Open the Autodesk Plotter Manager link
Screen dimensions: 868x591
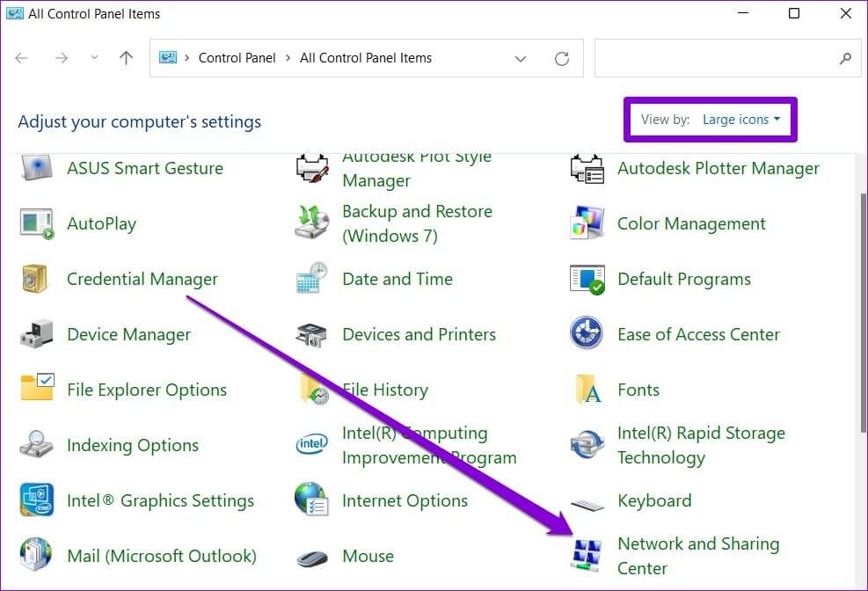[718, 168]
